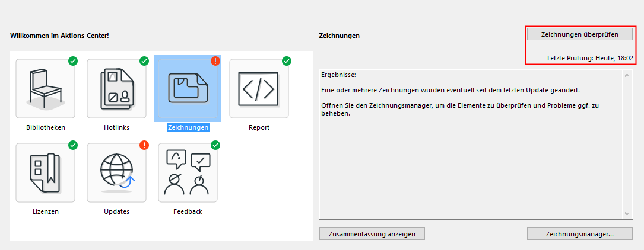Select the Updates globe icon
The width and height of the screenshot is (644, 250).
pyautogui.click(x=117, y=173)
